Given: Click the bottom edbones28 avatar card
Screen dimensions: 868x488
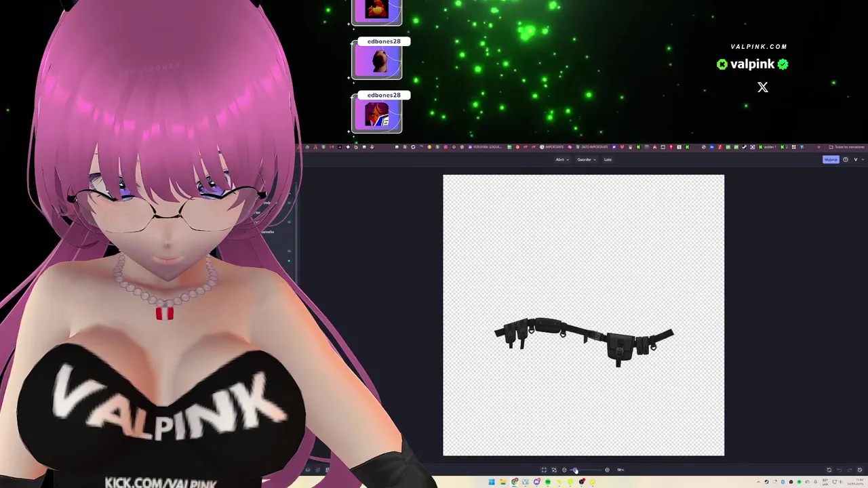Looking at the screenshot, I should tap(377, 112).
